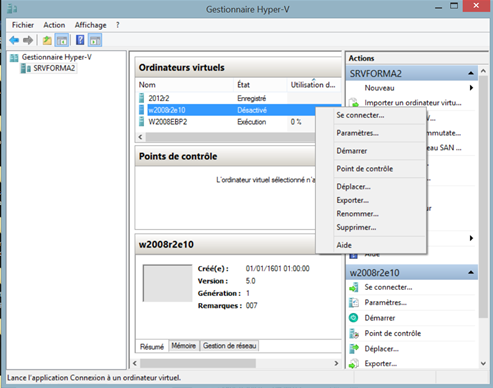Click Se connecter... in w2008r2e10 actions
Image resolution: width=493 pixels, height=388 pixels.
point(388,287)
